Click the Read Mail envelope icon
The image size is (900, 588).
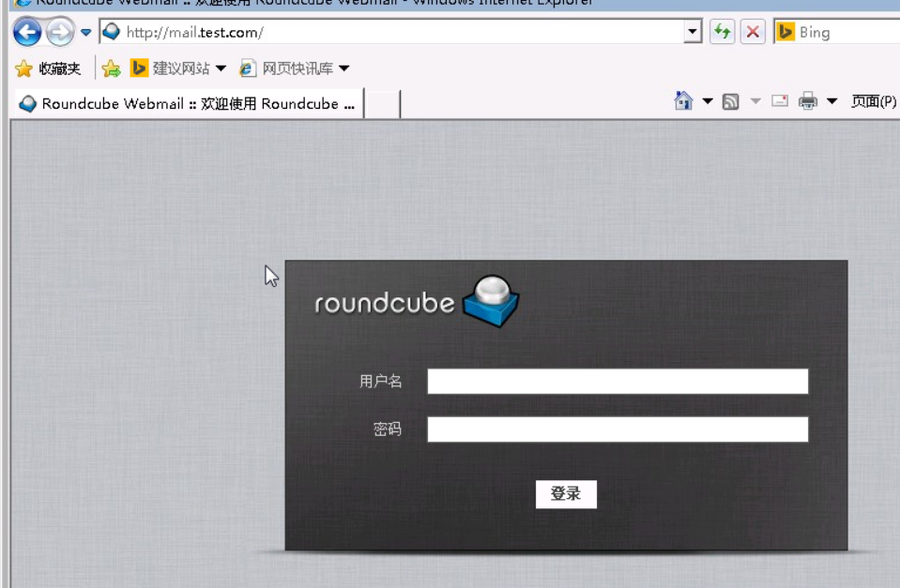(780, 101)
